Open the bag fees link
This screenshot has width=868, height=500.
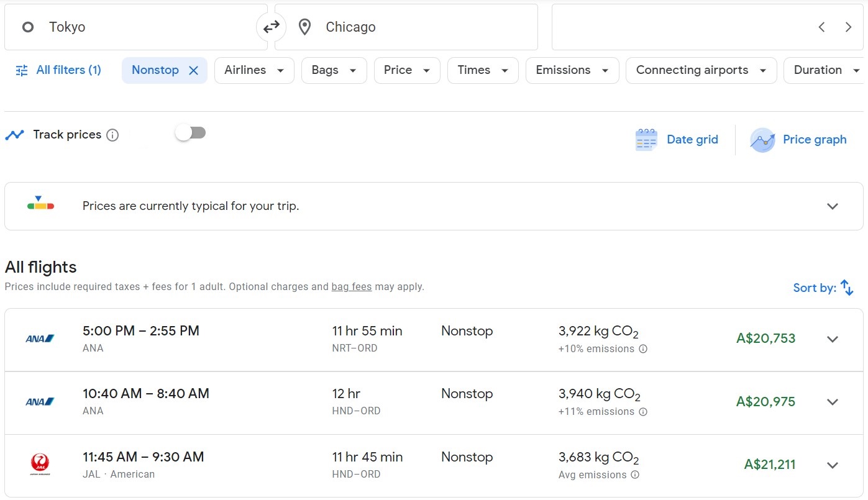click(x=352, y=287)
